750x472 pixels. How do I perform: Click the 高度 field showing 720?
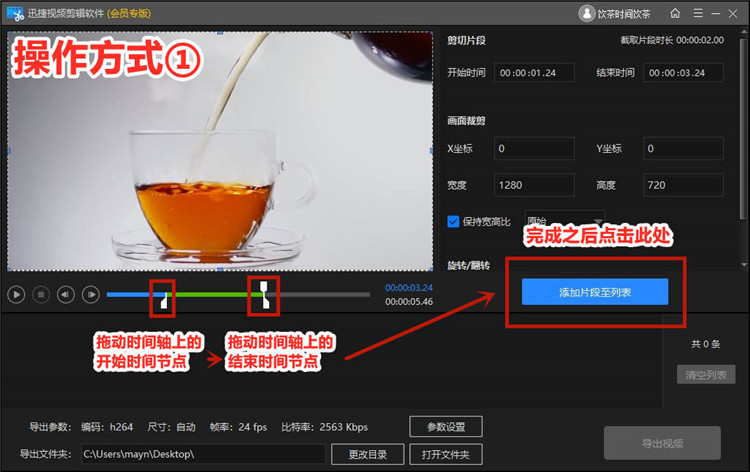[683, 185]
